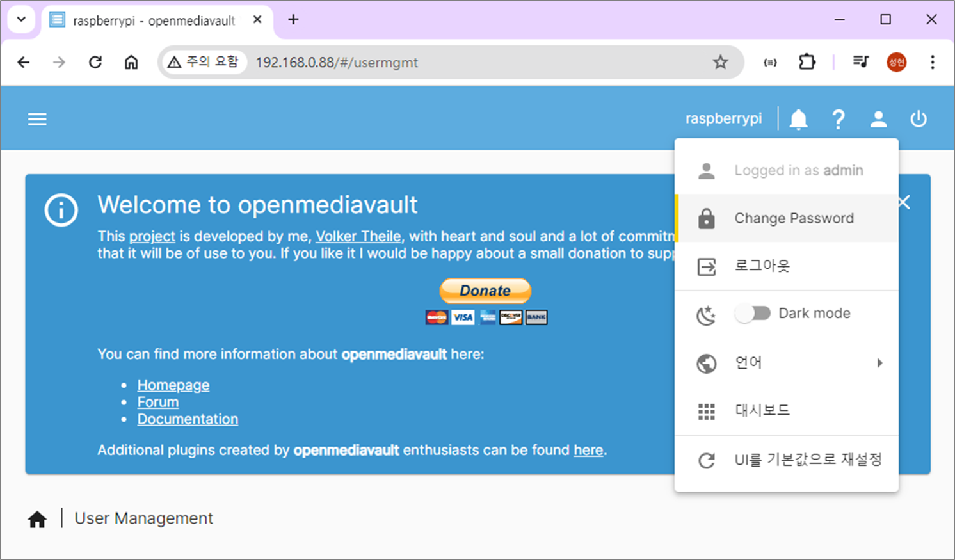Click the power icon in header

[919, 119]
